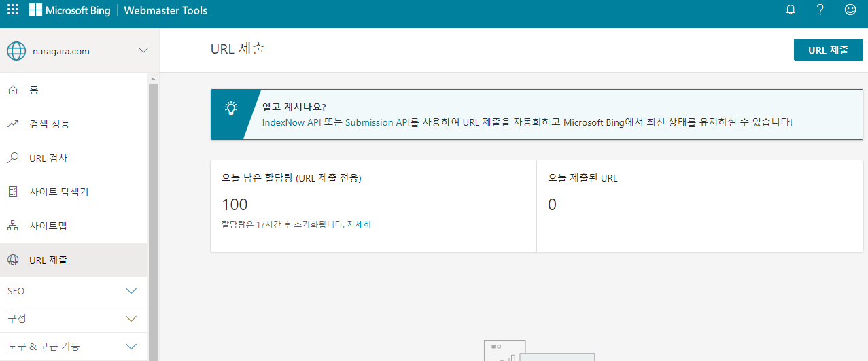Click the globe icon beside naragara.com
The height and width of the screenshot is (361, 868).
16,51
